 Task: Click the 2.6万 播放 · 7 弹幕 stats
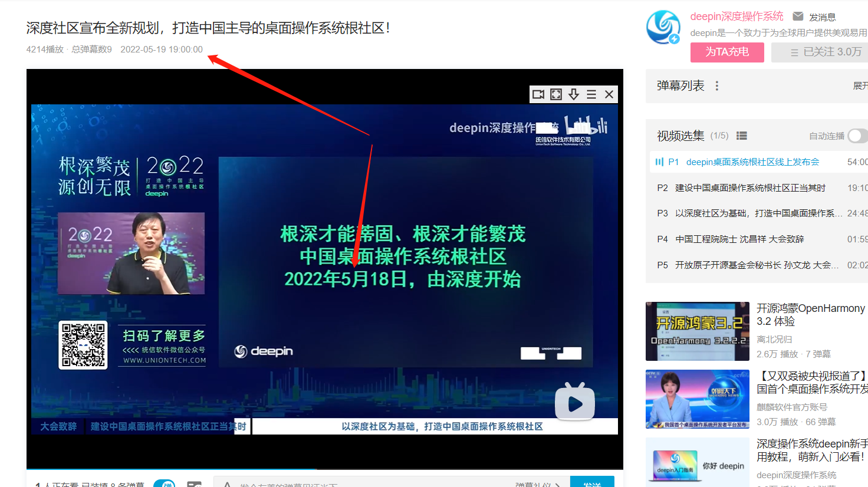click(794, 354)
